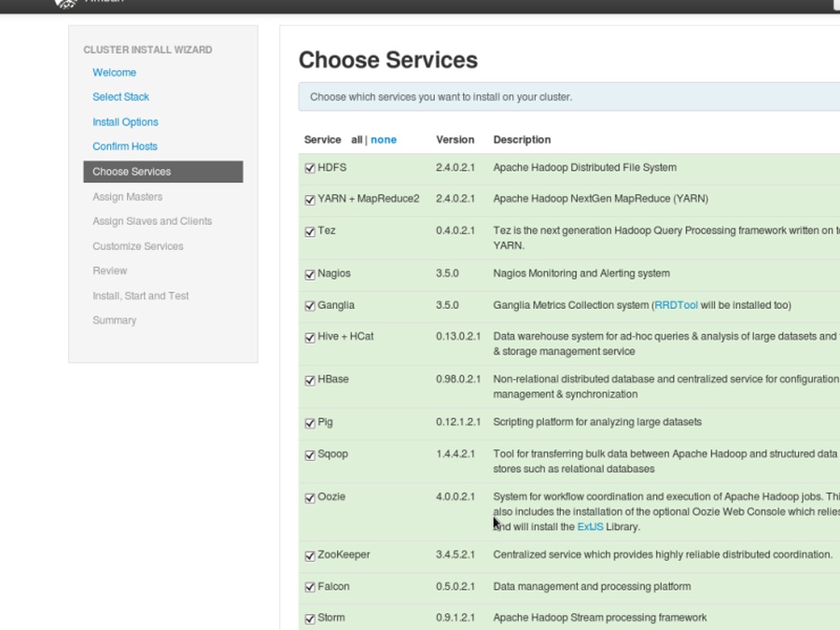Click the Sqoop 'Tool for transferring bulk data' description

pos(665,461)
